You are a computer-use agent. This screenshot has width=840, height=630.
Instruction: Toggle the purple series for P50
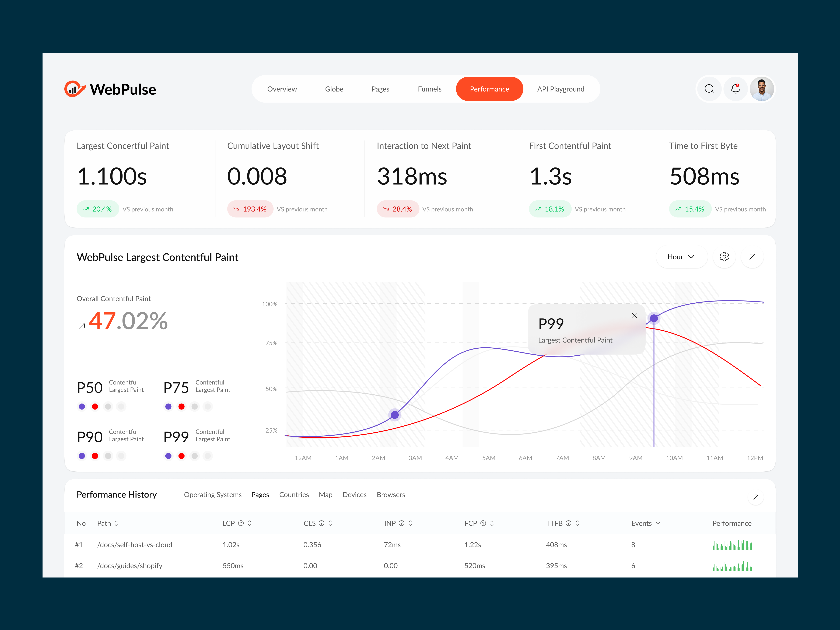click(82, 406)
